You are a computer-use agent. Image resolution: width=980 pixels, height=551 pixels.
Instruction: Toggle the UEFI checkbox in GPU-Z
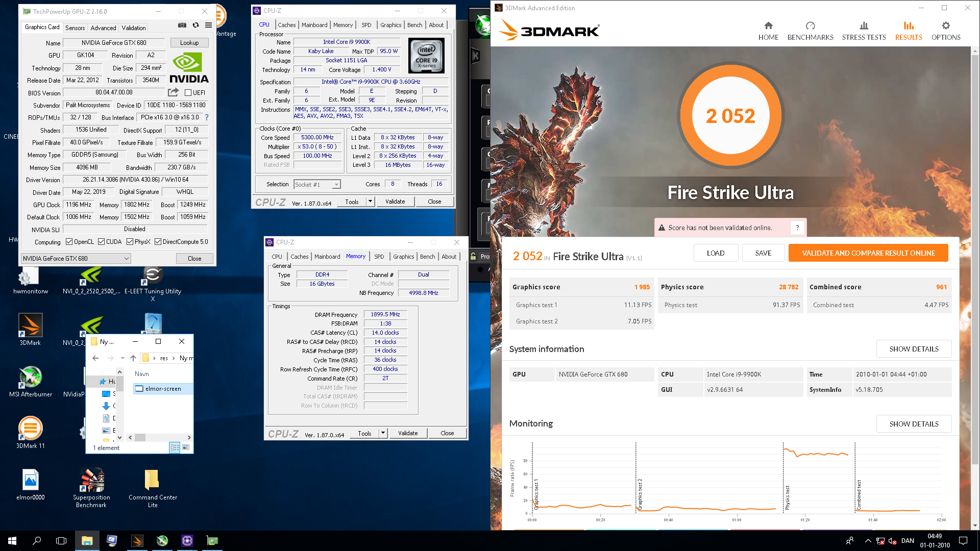tap(188, 93)
